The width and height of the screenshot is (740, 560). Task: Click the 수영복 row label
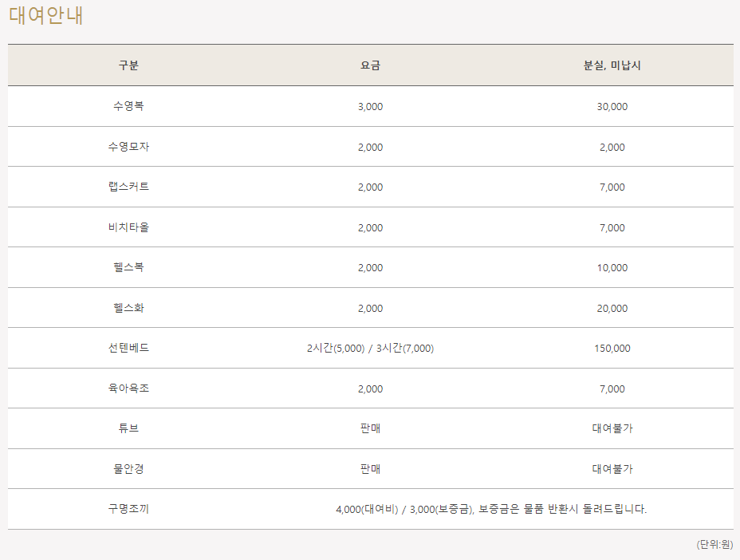coord(128,106)
